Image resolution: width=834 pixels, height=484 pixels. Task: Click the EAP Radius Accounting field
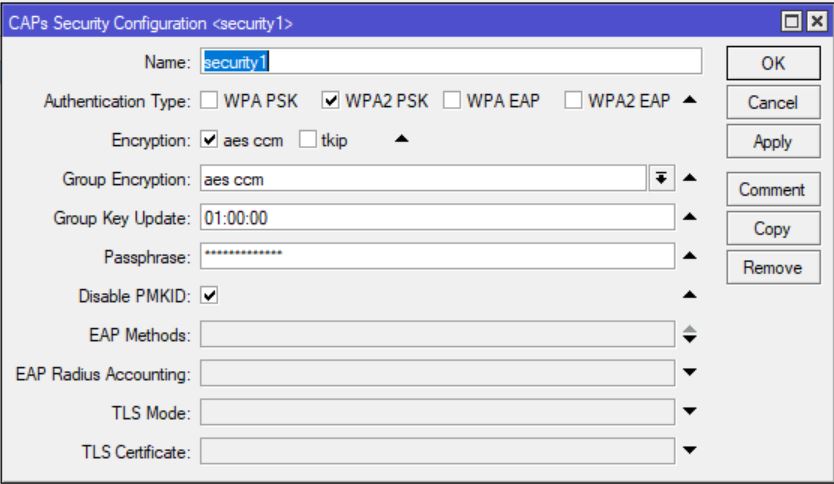[437, 373]
